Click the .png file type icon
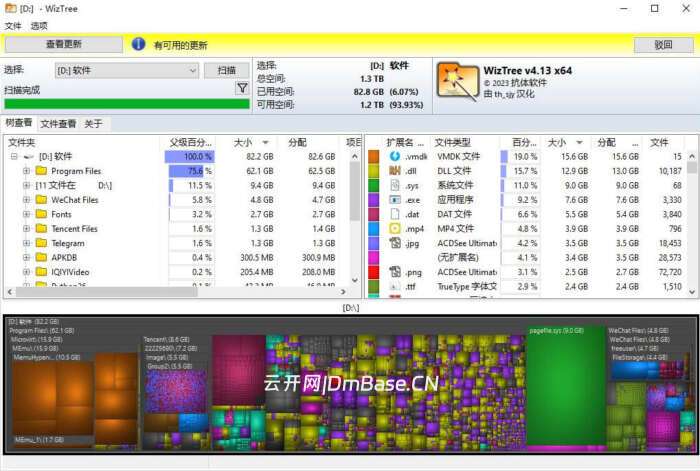 [395, 272]
